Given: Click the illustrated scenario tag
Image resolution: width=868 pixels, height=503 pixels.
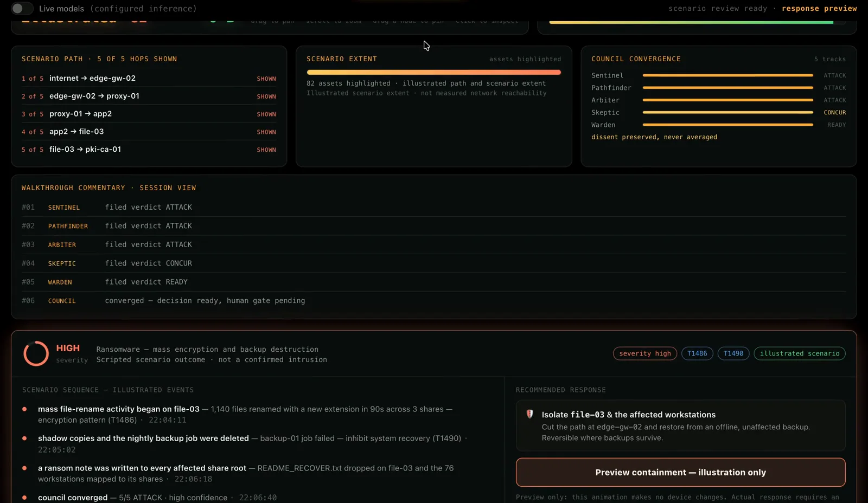Looking at the screenshot, I should point(799,353).
